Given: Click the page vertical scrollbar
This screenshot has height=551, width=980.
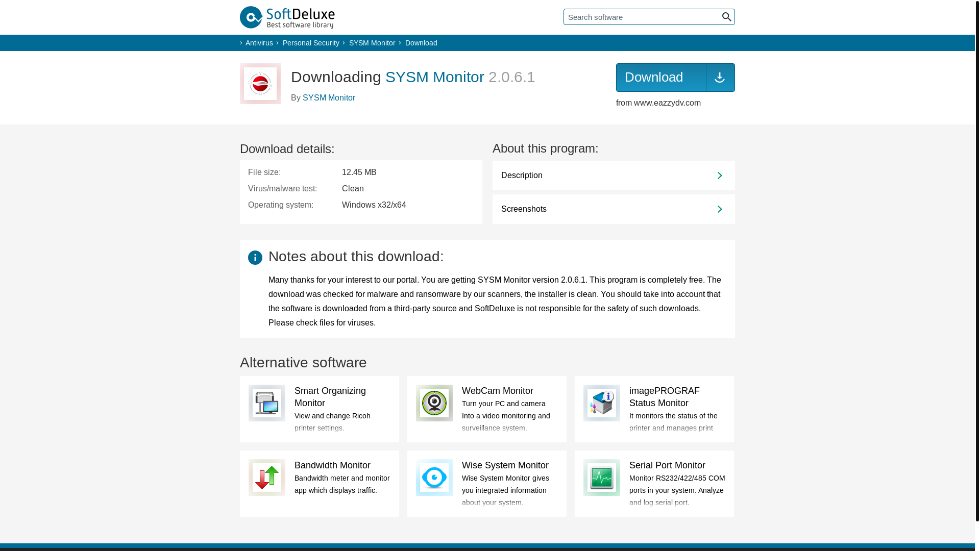Looking at the screenshot, I should [x=977, y=260].
